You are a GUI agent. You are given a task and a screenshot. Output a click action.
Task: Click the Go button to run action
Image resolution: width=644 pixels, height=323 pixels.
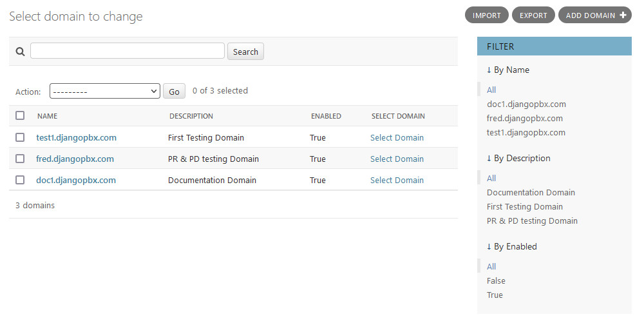(x=174, y=92)
